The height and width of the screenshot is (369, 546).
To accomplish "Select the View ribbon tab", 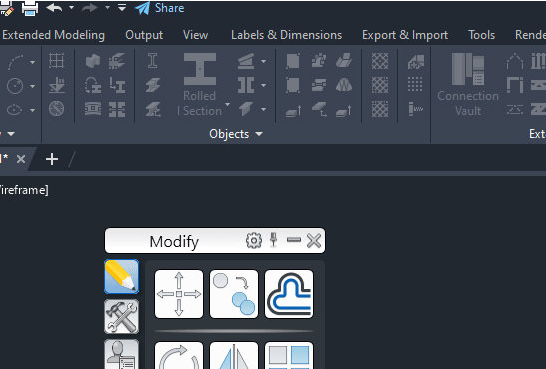I will click(195, 35).
